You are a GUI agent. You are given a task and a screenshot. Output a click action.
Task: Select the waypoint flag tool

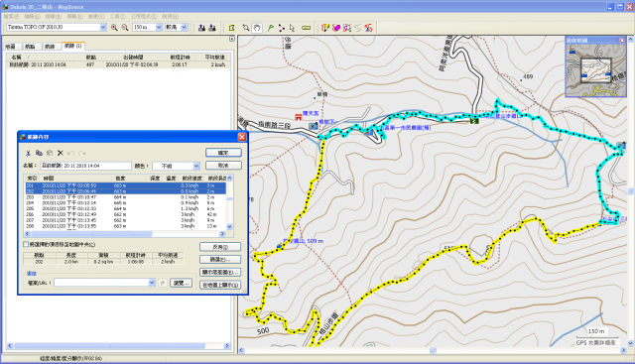[270, 28]
